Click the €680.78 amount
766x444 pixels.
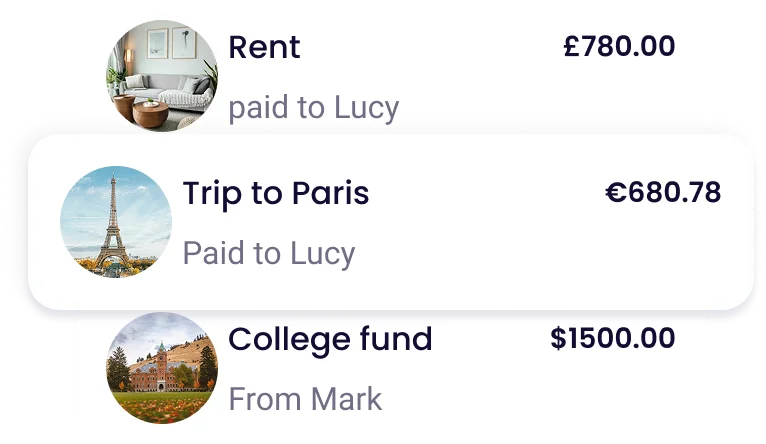pyautogui.click(x=663, y=192)
